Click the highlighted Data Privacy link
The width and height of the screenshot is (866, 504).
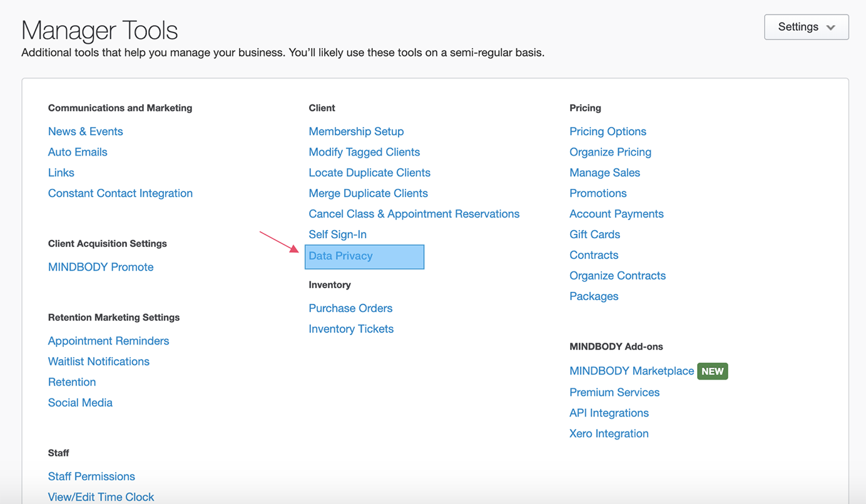[340, 256]
